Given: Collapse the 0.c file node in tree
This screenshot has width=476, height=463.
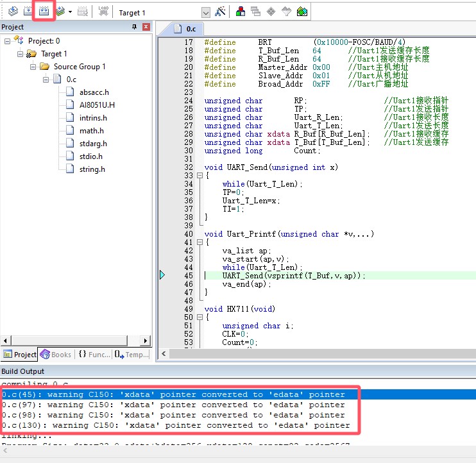Looking at the screenshot, I should pyautogui.click(x=46, y=80).
